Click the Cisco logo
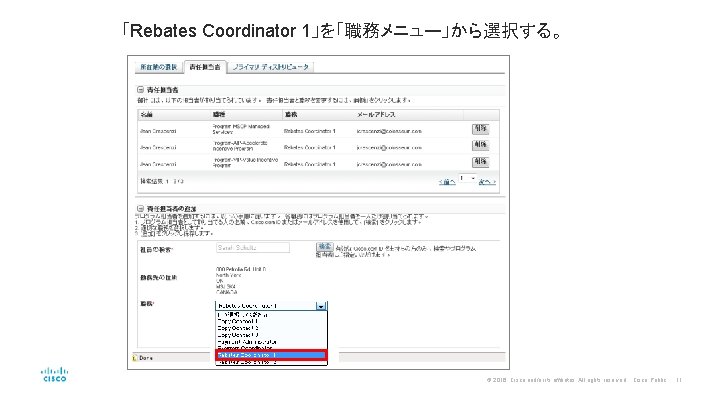This screenshot has height=405, width=720. coord(55,374)
